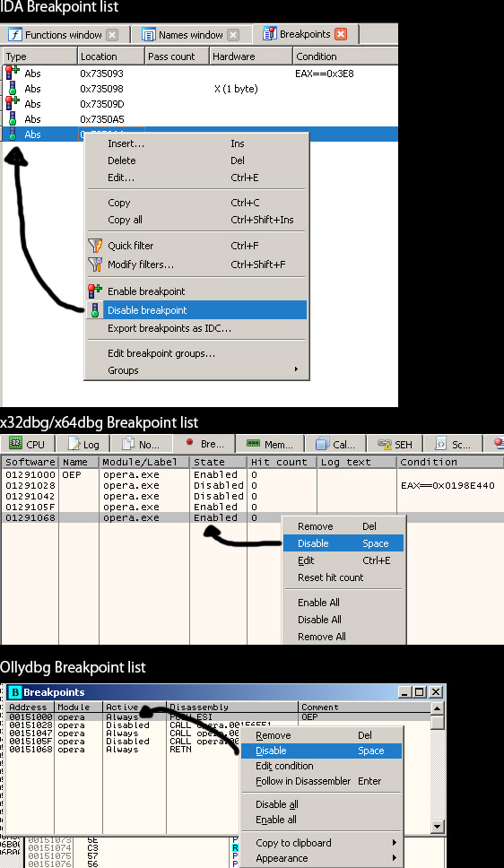Sort IDA list by Pass count column
The image size is (504, 868).
click(x=176, y=56)
